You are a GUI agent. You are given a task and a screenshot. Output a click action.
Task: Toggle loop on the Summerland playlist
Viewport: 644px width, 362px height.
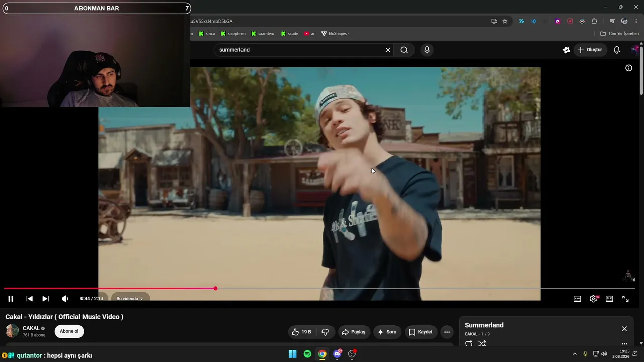[x=469, y=344]
